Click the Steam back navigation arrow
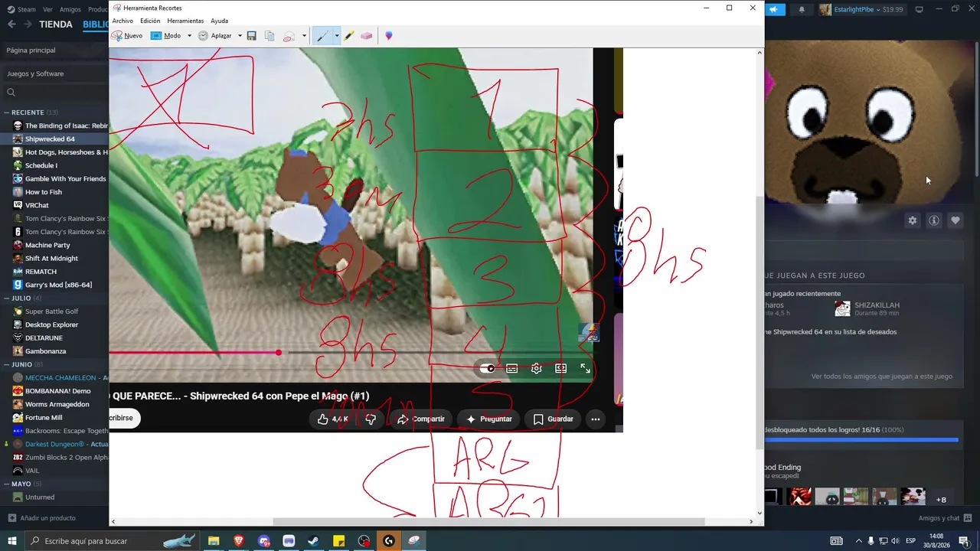The height and width of the screenshot is (551, 980). click(x=11, y=24)
